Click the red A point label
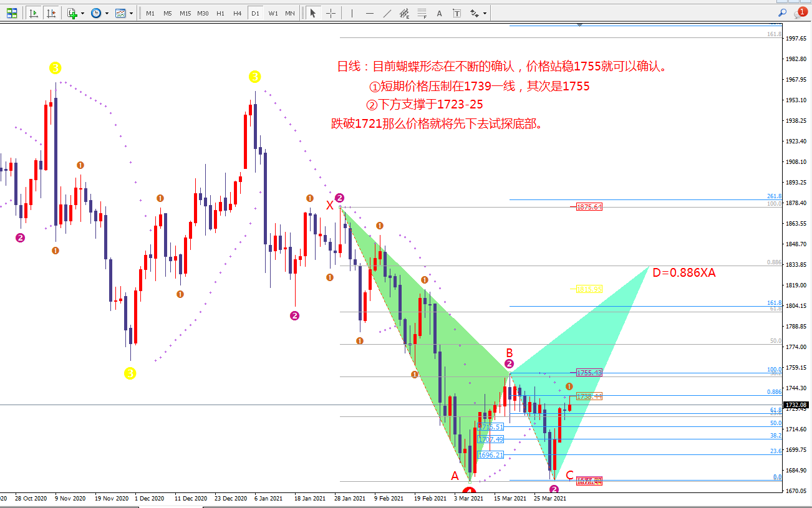 [x=455, y=476]
